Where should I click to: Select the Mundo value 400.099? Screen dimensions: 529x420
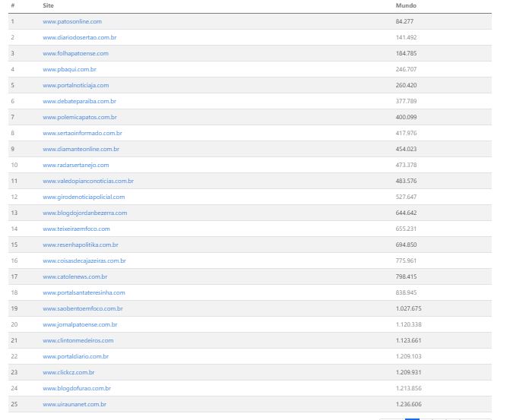(x=406, y=117)
